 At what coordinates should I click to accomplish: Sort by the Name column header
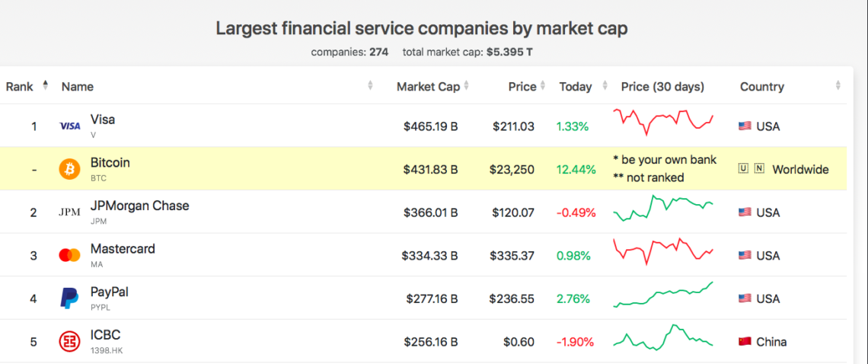78,87
